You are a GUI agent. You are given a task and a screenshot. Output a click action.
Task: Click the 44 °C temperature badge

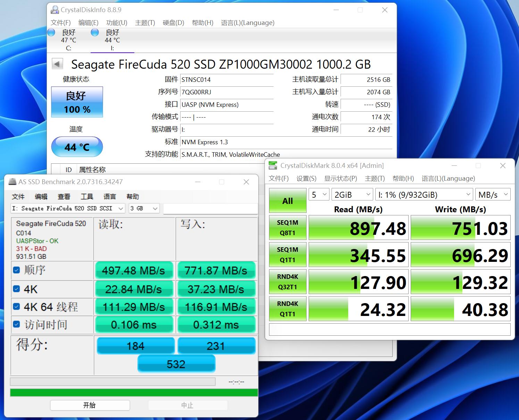[77, 147]
